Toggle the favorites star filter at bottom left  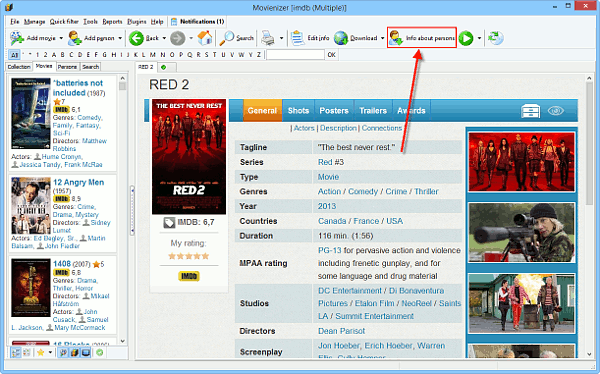coord(41,352)
